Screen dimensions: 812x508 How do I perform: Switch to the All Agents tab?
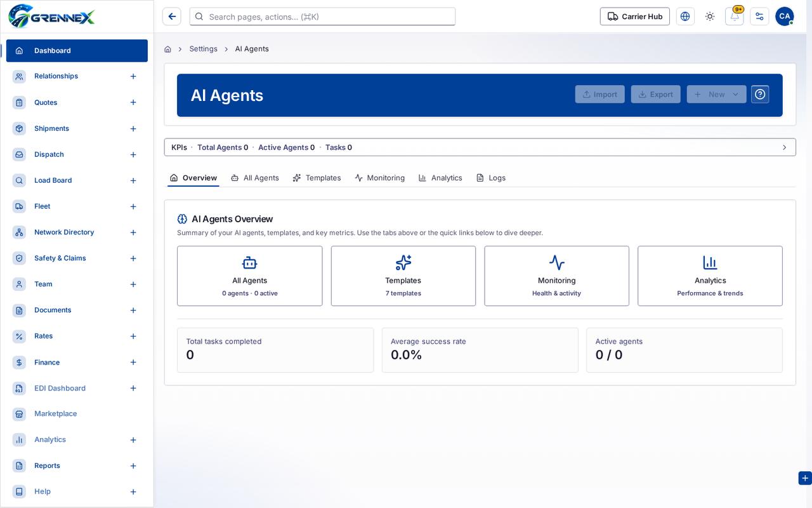pyautogui.click(x=255, y=178)
